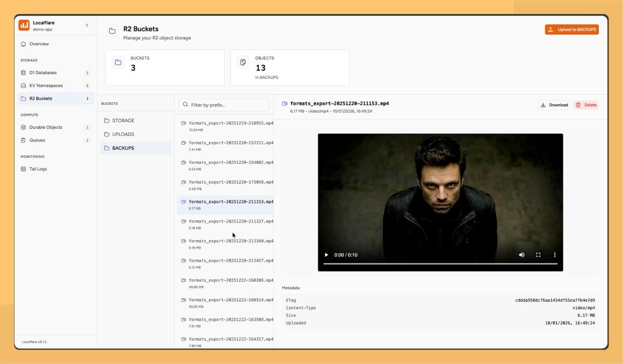Mute the video volume
This screenshot has height=364, width=623.
[522, 255]
